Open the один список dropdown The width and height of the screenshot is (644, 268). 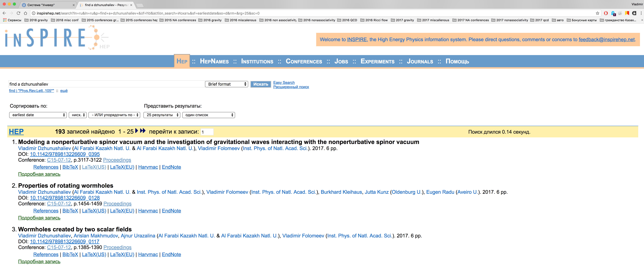[208, 115]
